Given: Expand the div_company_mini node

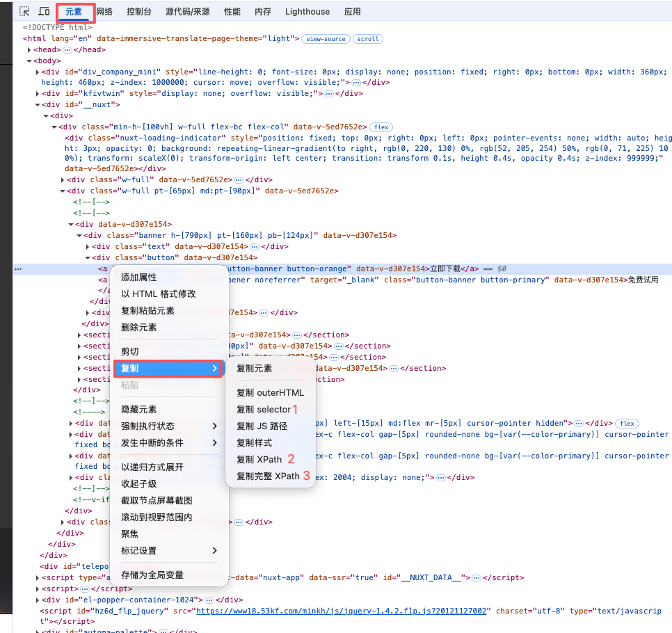Looking at the screenshot, I should click(x=38, y=72).
